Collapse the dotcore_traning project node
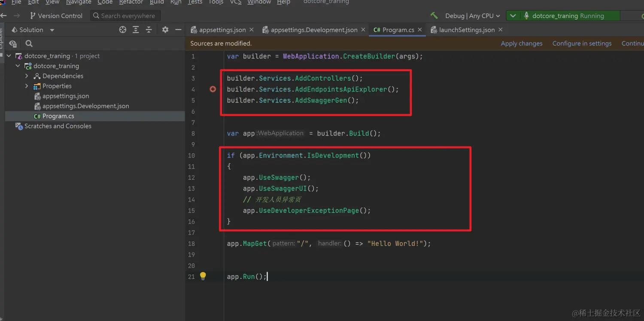644x321 pixels. pos(18,66)
